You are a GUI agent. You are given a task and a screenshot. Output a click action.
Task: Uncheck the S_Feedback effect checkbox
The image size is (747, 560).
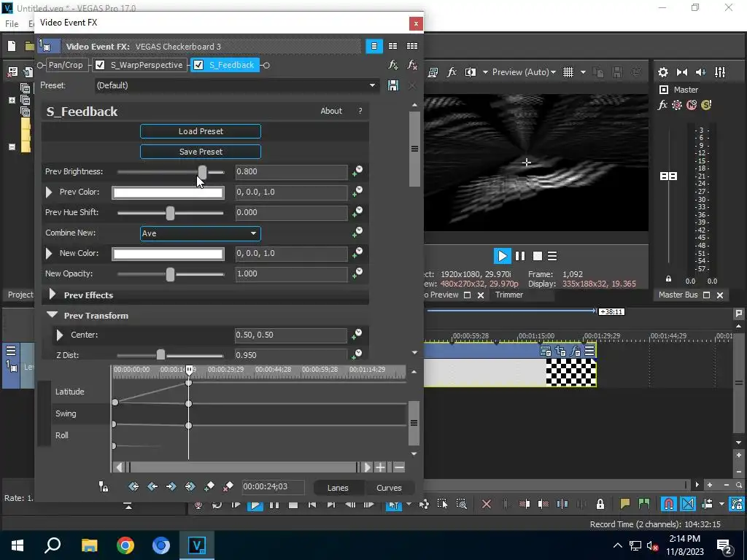(198, 65)
